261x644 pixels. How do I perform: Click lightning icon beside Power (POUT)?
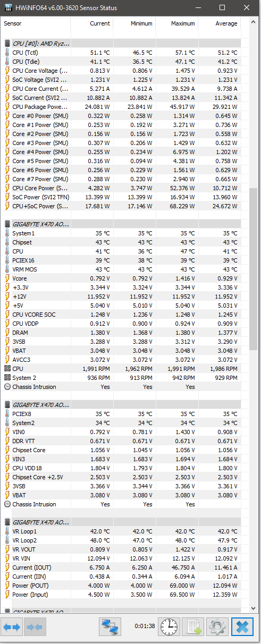(x=7, y=586)
